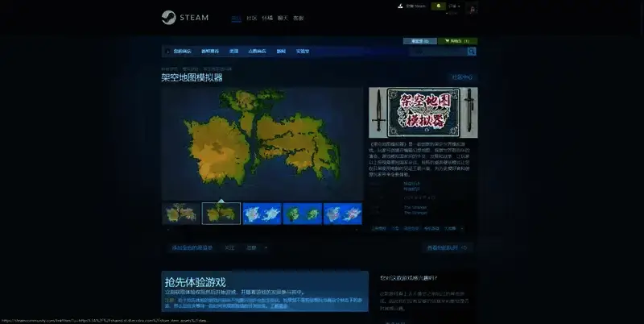Open the 您的商店 store menu
The width and height of the screenshot is (644, 324).
tap(182, 52)
